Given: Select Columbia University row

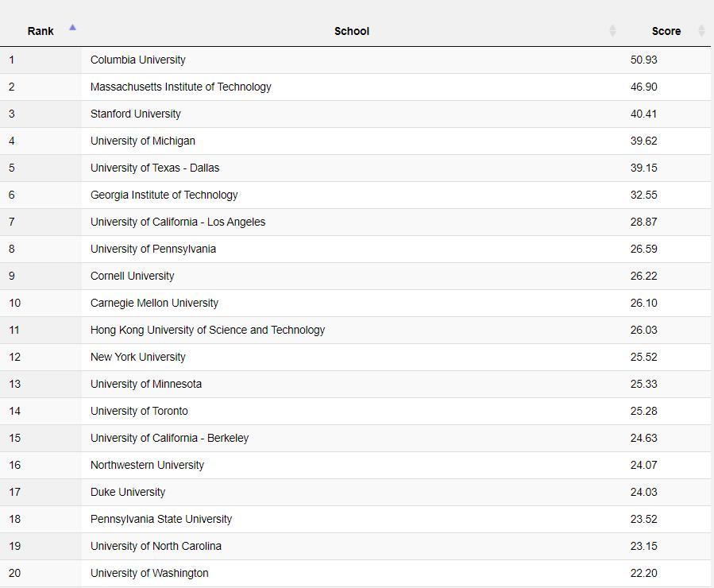Looking at the screenshot, I should [x=138, y=60].
